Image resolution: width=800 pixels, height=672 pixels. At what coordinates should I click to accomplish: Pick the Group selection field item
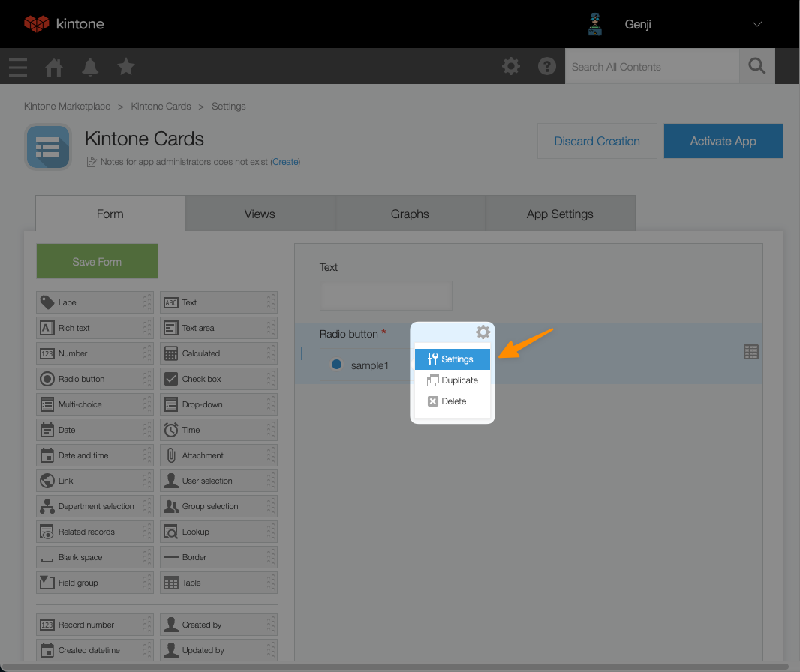pyautogui.click(x=218, y=506)
